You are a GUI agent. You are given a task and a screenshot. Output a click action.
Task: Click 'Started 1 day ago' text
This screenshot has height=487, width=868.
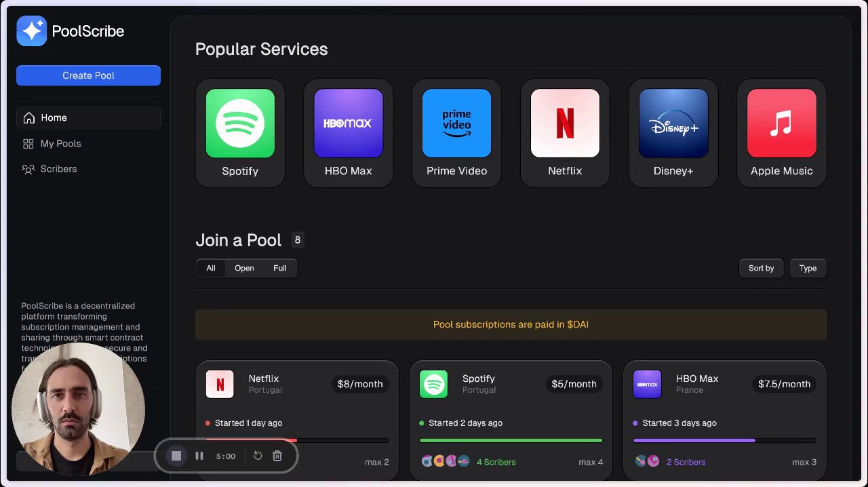[x=248, y=423]
